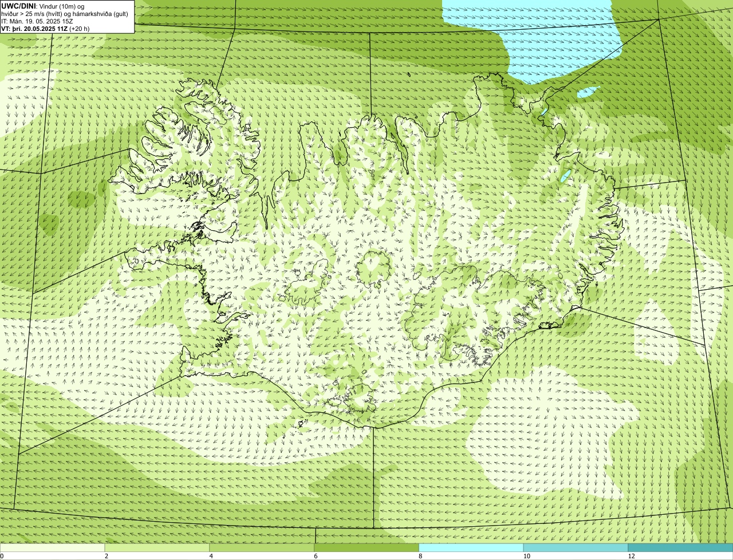Pick the teal swatch above 12 m/s
The image size is (733, 560).
coord(680,548)
